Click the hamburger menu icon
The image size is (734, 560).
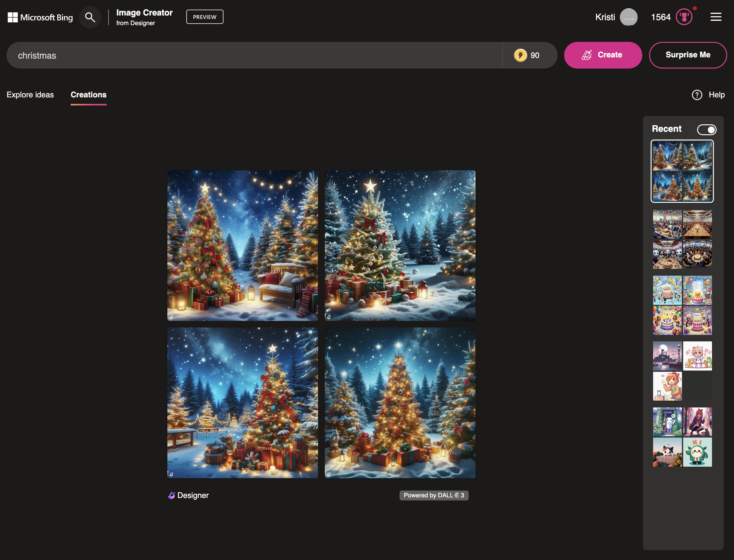point(716,16)
